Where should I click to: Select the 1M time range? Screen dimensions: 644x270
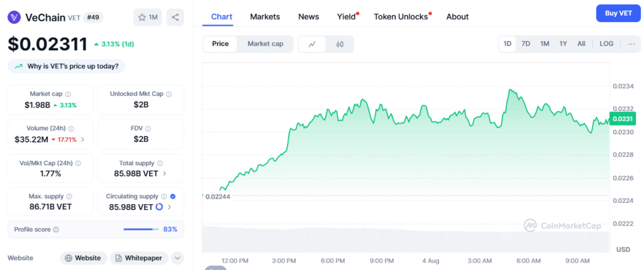click(545, 44)
